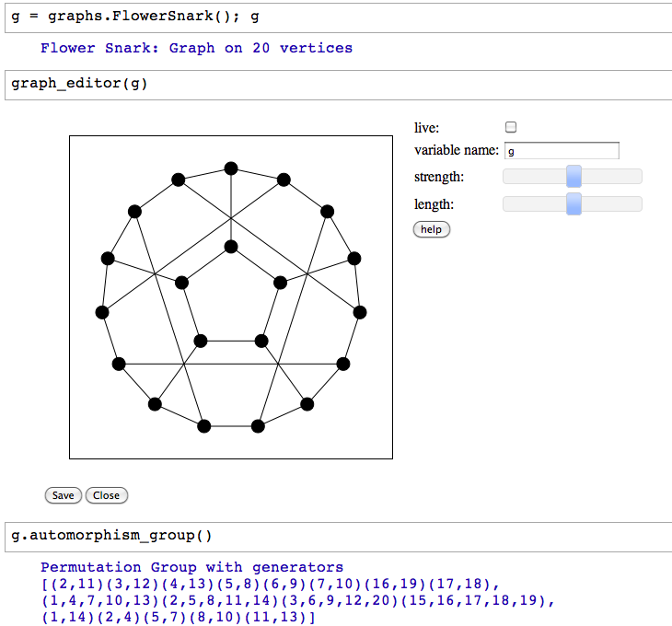672x626 pixels.
Task: Save the edited graph
Action: (x=63, y=495)
